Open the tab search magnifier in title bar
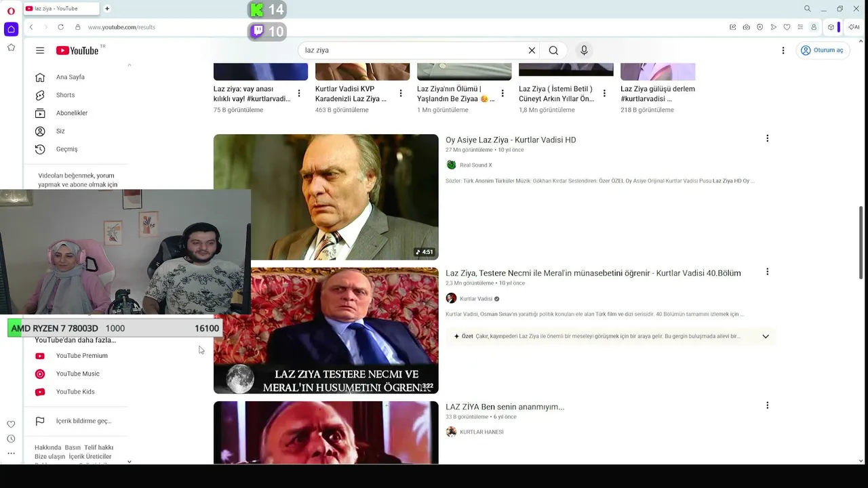 click(808, 9)
